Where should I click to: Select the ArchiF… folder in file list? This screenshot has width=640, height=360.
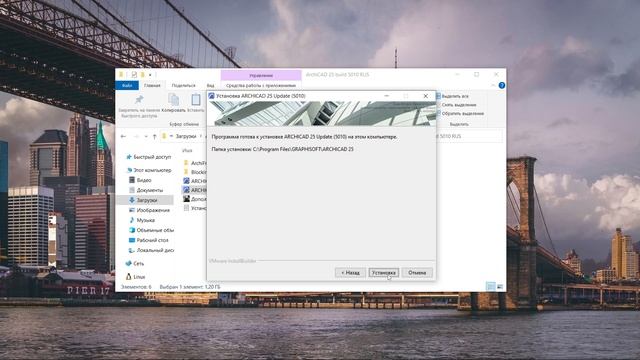(x=195, y=163)
